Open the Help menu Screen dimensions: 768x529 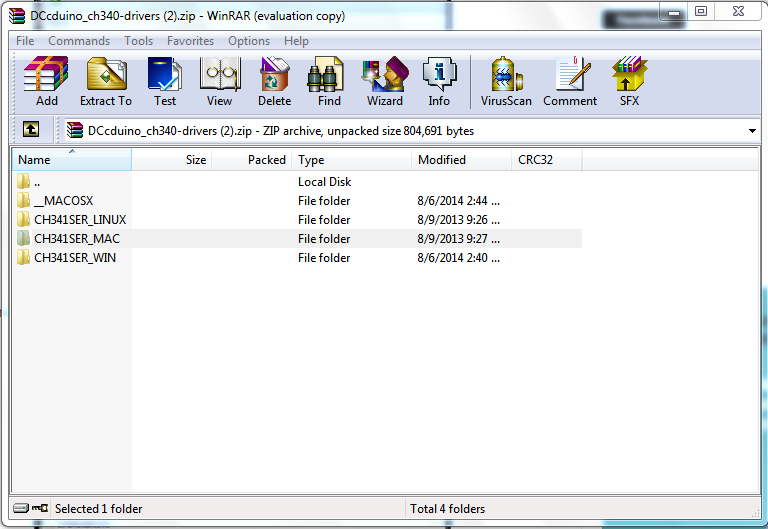pos(296,41)
